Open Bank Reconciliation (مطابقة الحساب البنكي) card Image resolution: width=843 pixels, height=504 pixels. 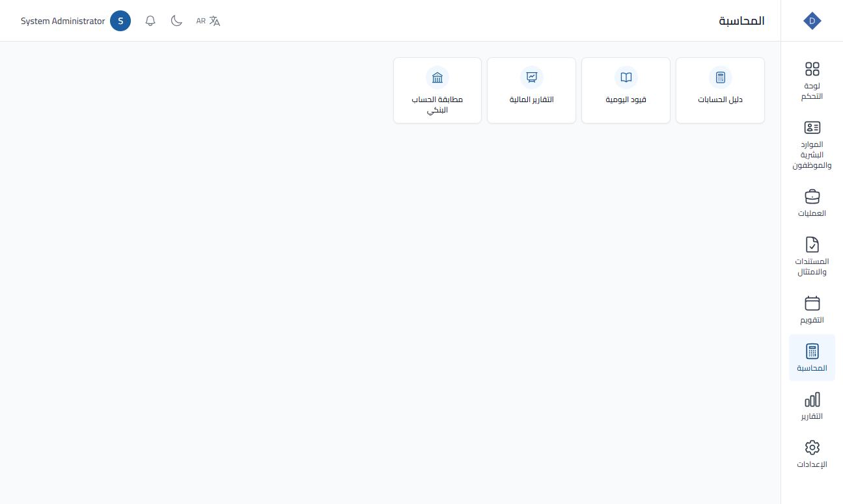click(x=437, y=90)
